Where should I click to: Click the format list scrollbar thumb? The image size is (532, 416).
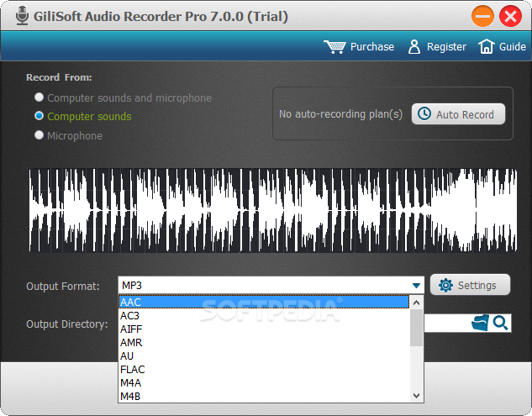point(416,328)
